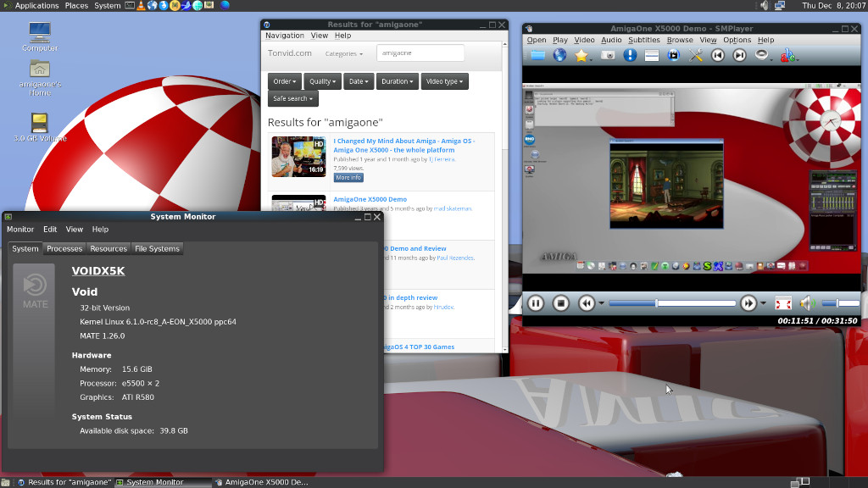Expand the Order dropdown
868x488 pixels.
pos(285,81)
